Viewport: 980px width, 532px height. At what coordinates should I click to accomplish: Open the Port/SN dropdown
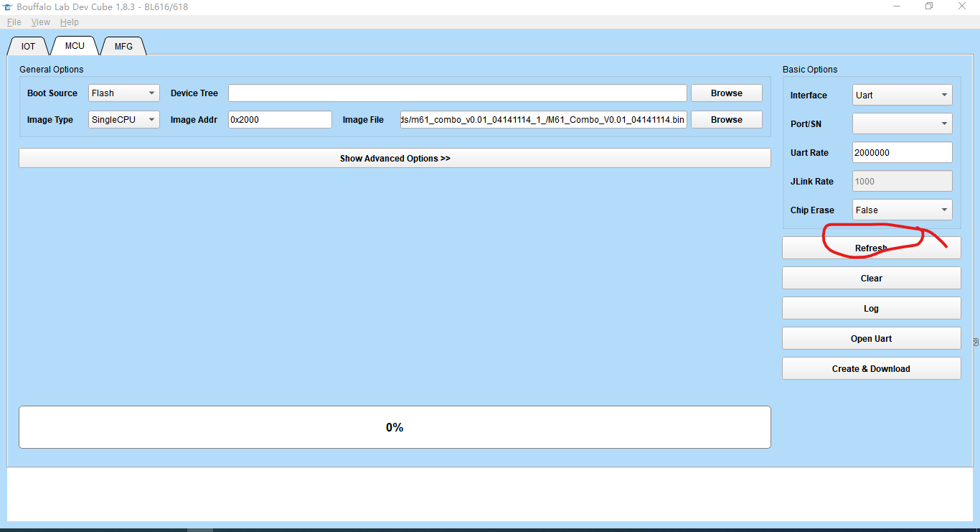click(x=903, y=123)
